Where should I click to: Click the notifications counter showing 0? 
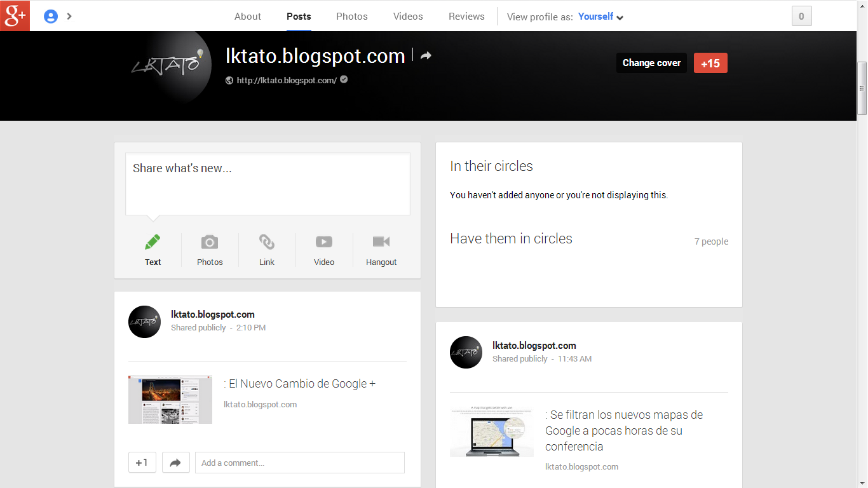(x=801, y=17)
